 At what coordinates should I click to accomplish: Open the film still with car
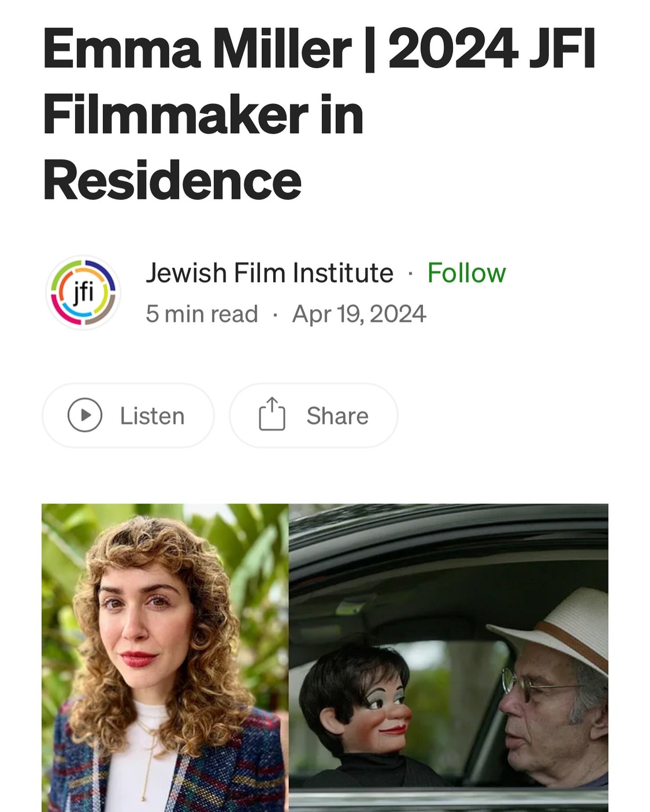click(448, 658)
